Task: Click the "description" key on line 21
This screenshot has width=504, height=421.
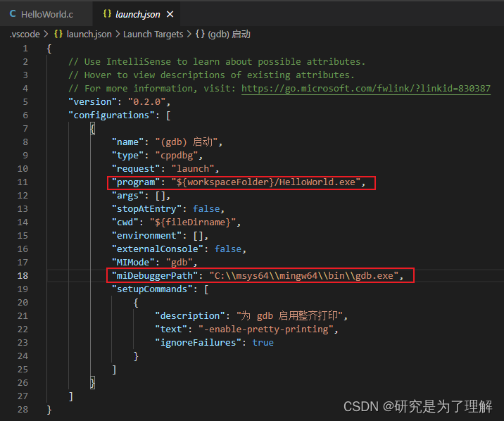Action: click(x=190, y=316)
